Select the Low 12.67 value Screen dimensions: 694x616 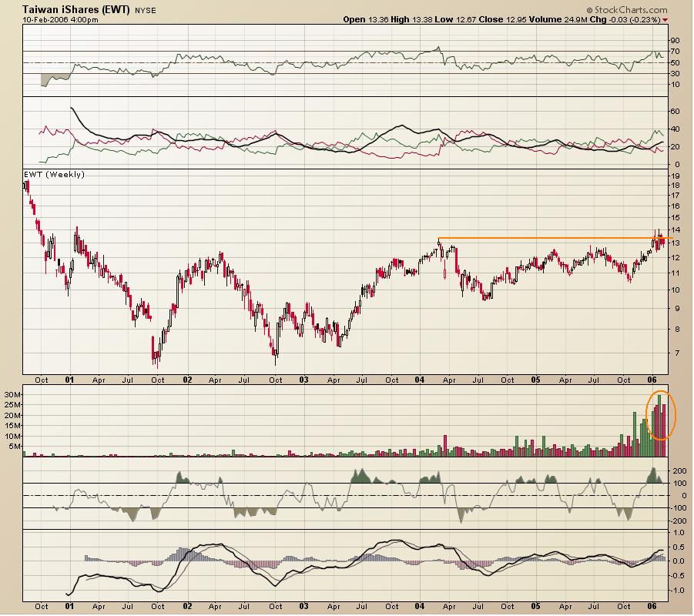pyautogui.click(x=454, y=19)
